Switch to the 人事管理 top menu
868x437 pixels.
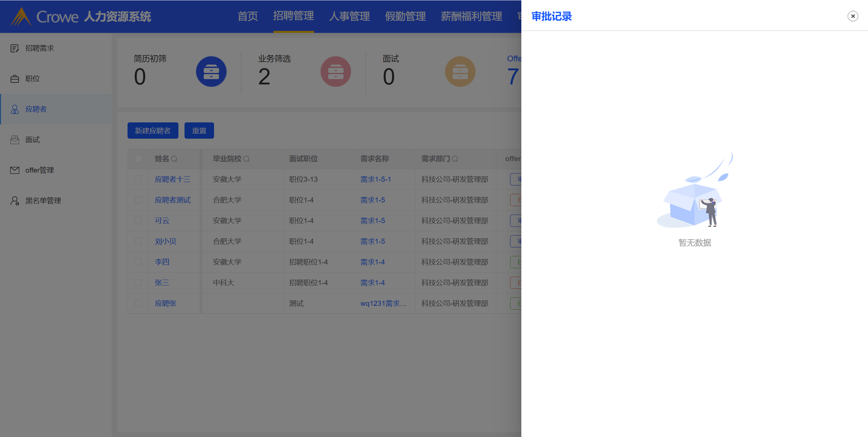pos(349,16)
